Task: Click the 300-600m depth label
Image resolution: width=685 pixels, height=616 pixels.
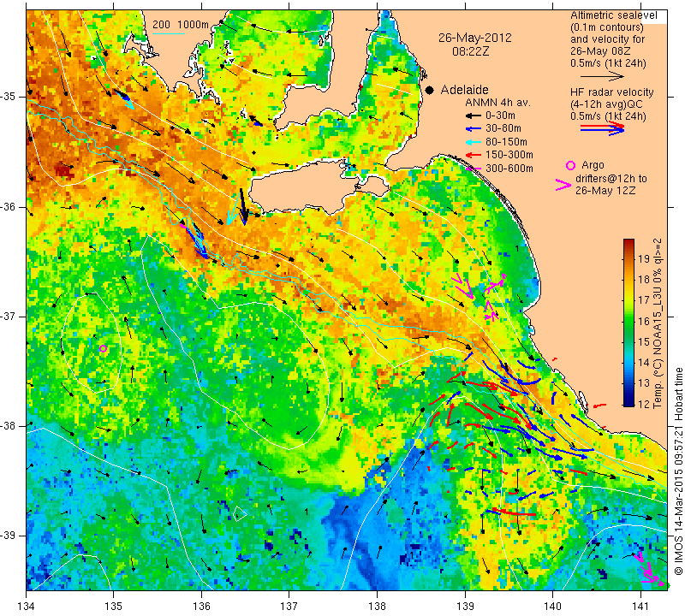Action: 509,168
